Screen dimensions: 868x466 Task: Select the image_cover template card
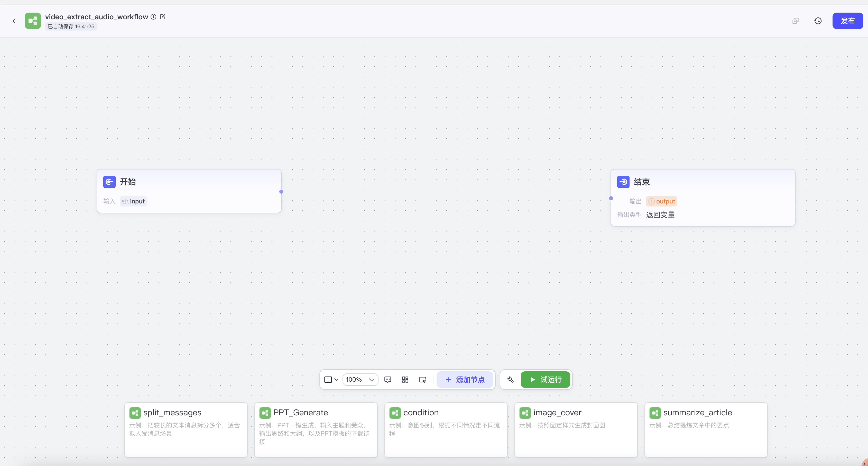click(576, 429)
